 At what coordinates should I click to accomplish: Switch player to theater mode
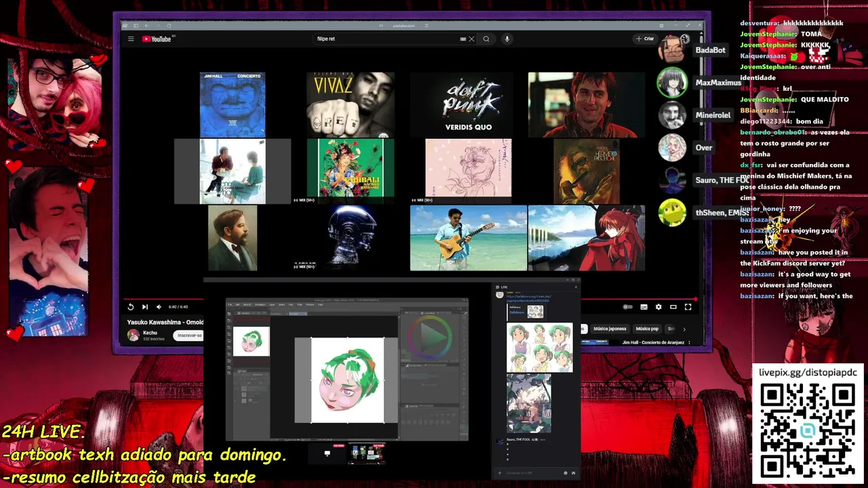[x=673, y=307]
